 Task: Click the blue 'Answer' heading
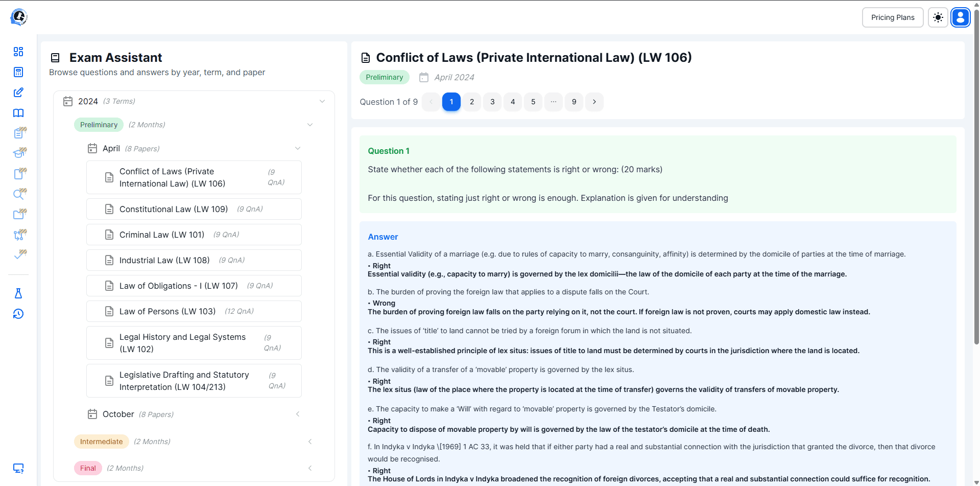tap(383, 237)
